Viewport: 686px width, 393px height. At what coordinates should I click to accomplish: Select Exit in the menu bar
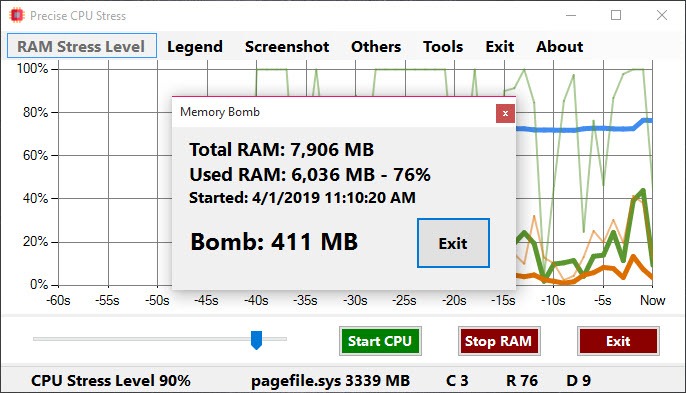tap(500, 46)
